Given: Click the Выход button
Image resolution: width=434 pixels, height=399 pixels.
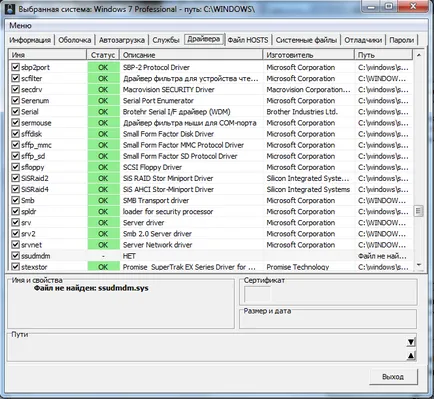Looking at the screenshot, I should coord(393,377).
